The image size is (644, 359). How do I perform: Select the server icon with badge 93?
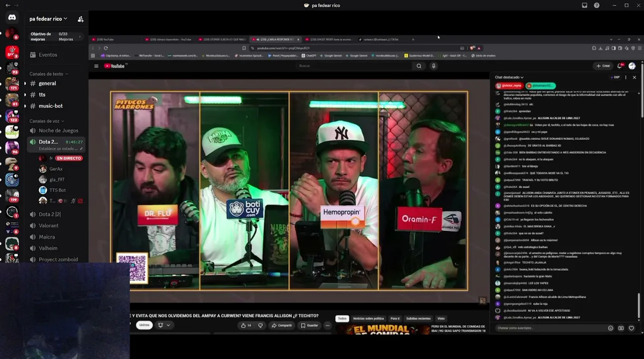12,67
